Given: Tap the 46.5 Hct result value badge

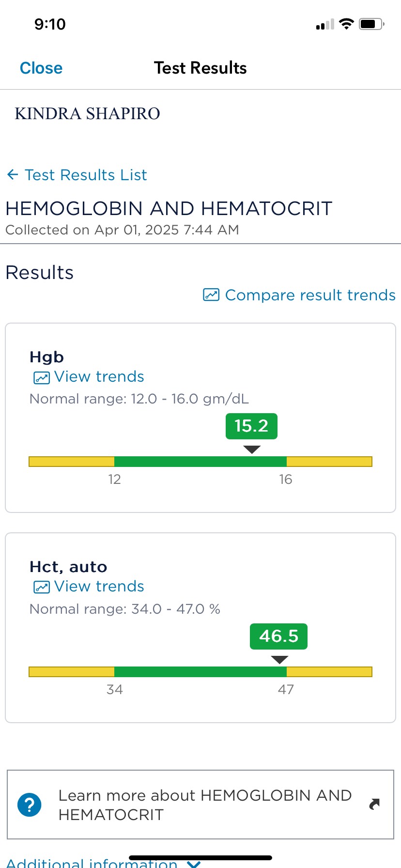Looking at the screenshot, I should (x=278, y=636).
